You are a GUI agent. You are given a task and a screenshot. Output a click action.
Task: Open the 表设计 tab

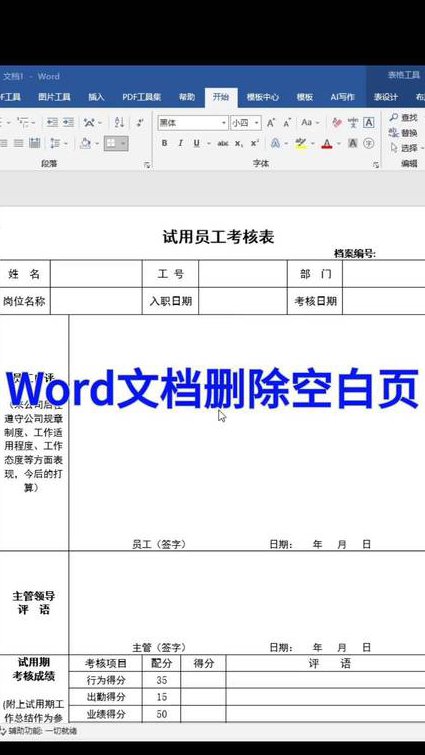pyautogui.click(x=386, y=97)
